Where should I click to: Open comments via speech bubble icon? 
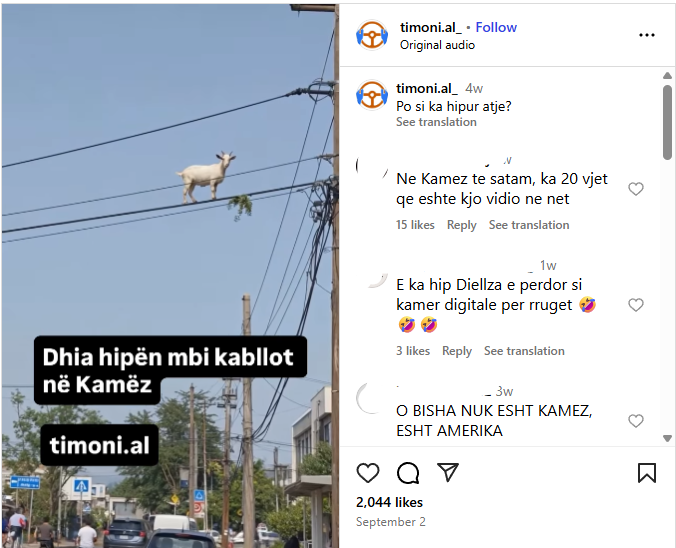pyautogui.click(x=408, y=473)
